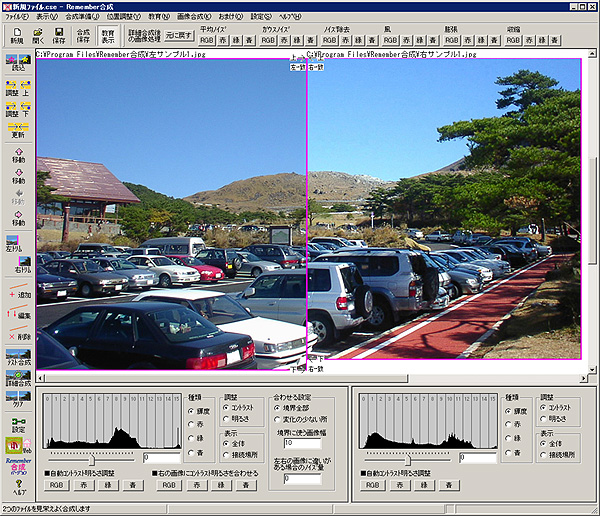Click the 調整 上 alignment icon
This screenshot has height=516, width=600.
pyautogui.click(x=18, y=88)
